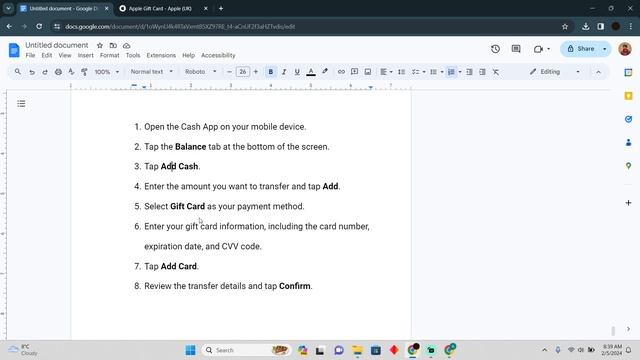Decrease the font size with minus

229,72
